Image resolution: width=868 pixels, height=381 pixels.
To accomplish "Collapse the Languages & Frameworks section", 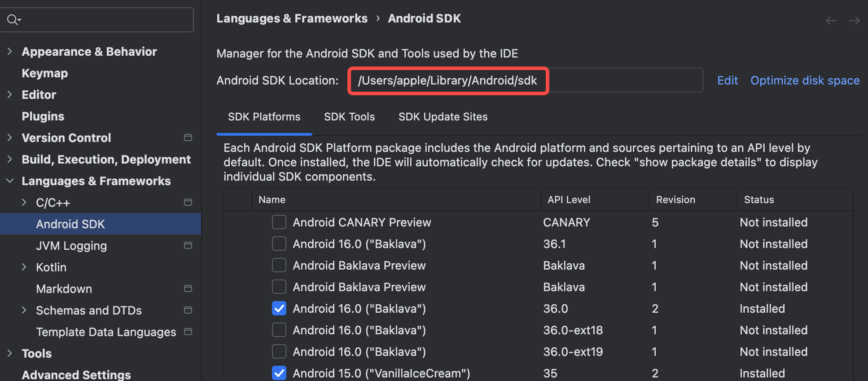I will [x=9, y=181].
